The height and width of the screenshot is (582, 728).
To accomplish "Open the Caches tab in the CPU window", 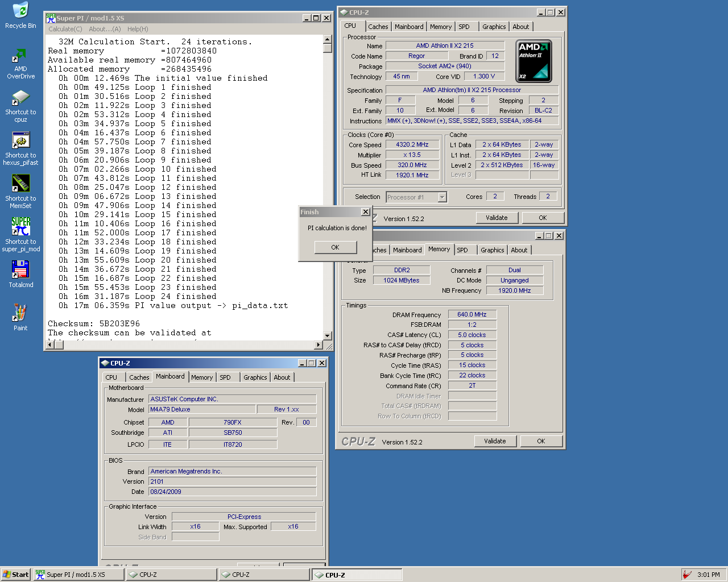I will 378,27.
